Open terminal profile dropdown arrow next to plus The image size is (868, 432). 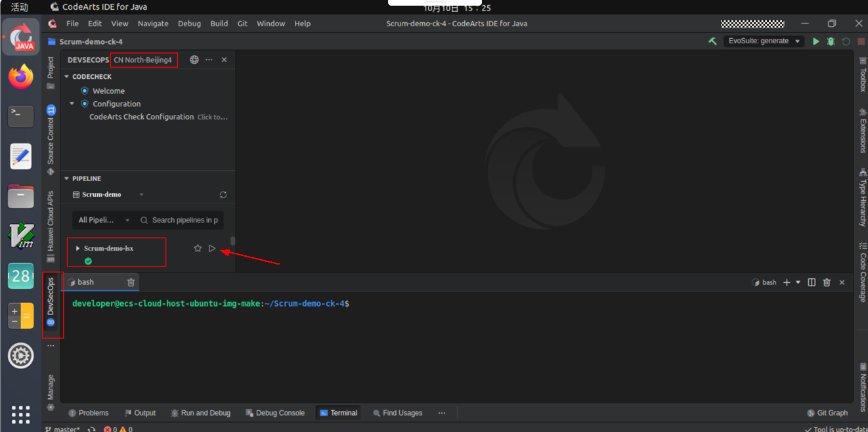[798, 282]
